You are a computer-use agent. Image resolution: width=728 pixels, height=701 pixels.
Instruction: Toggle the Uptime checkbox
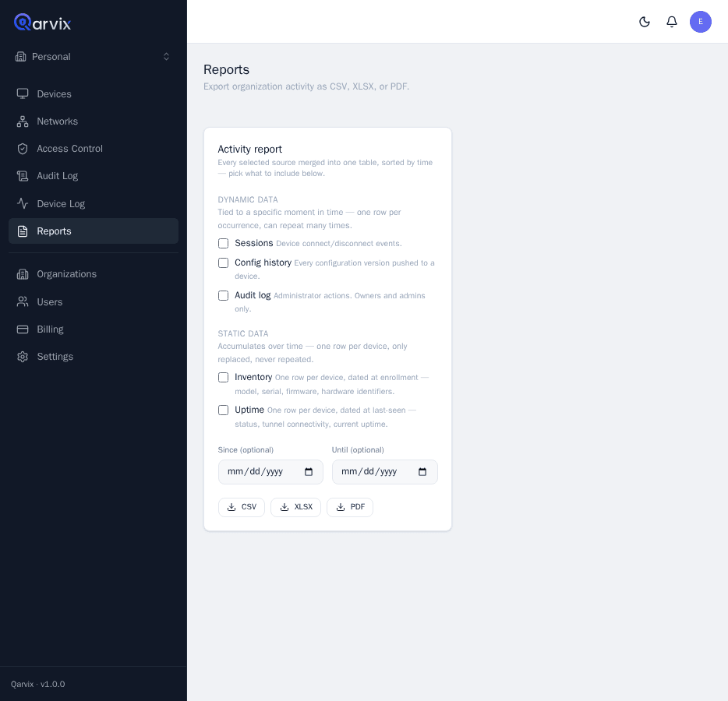pyautogui.click(x=224, y=410)
